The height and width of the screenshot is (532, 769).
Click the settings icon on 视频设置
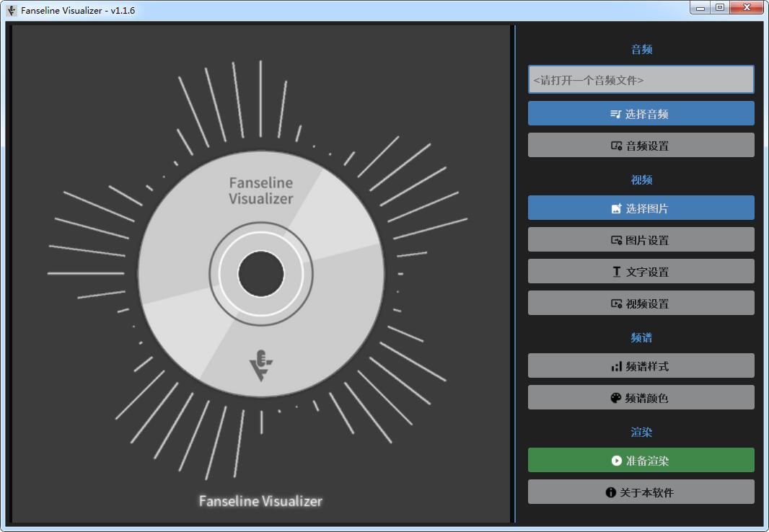[617, 303]
